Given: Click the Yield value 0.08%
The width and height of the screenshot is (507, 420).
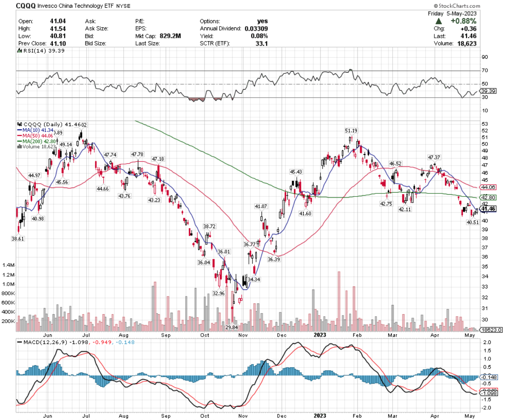Looking at the screenshot, I should pos(259,36).
